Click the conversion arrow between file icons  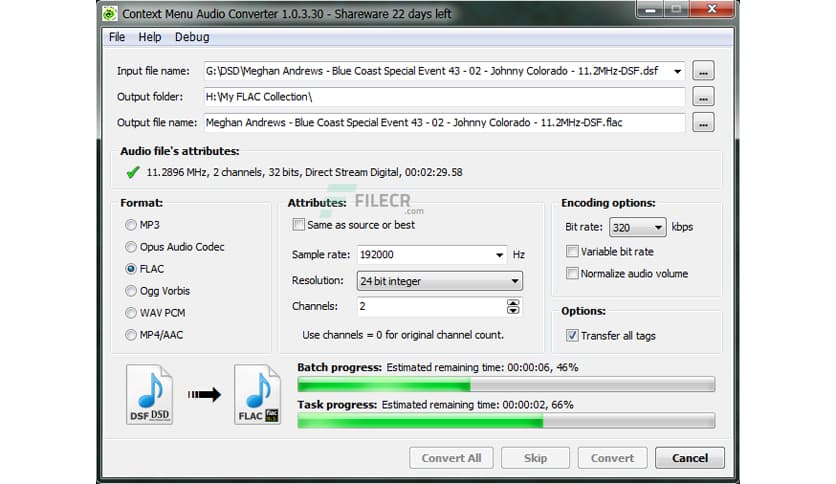point(204,394)
